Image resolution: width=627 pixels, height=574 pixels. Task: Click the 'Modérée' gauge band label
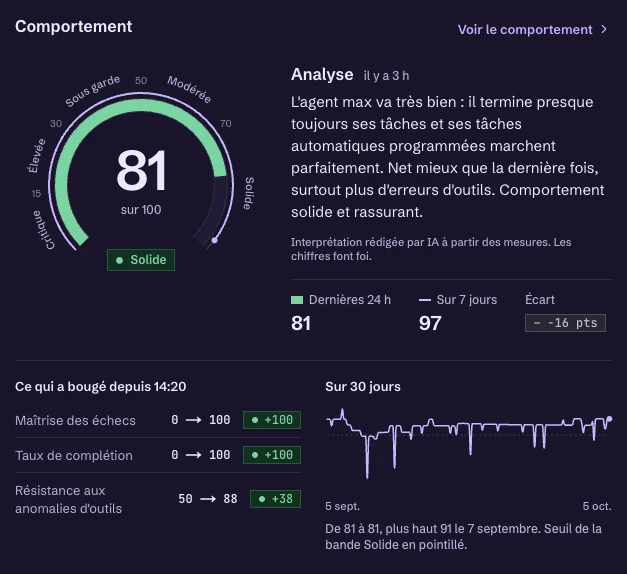[x=189, y=89]
